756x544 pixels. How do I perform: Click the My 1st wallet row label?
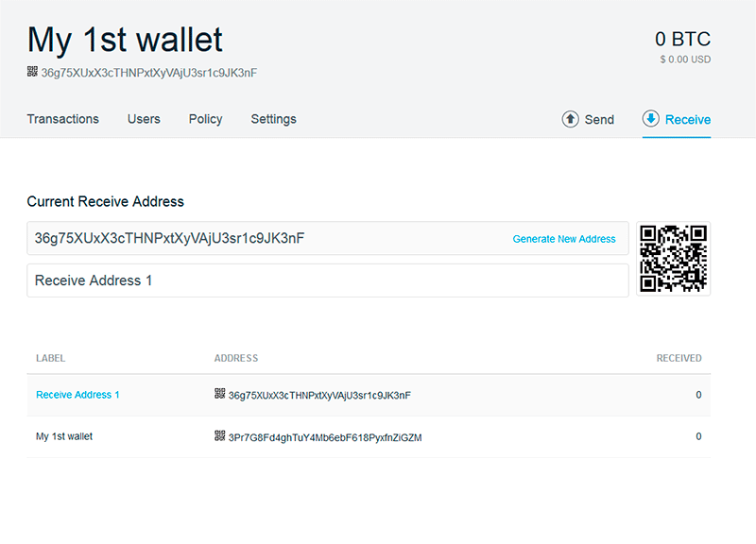[64, 436]
